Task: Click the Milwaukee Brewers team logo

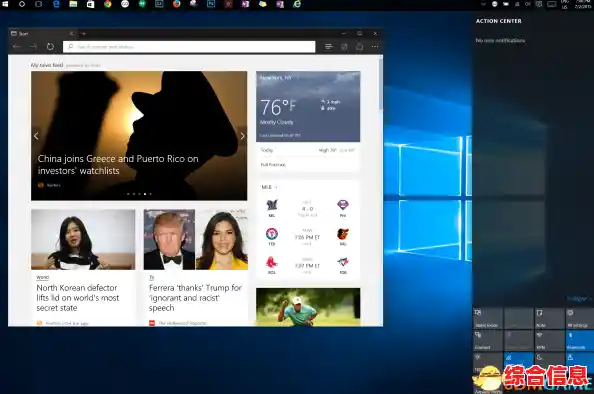Action: point(272,205)
